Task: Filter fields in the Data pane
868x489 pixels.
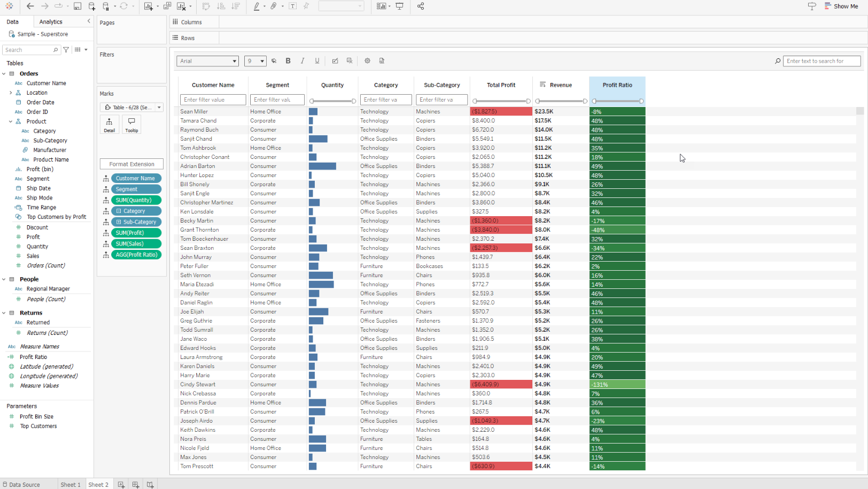Action: coord(66,50)
